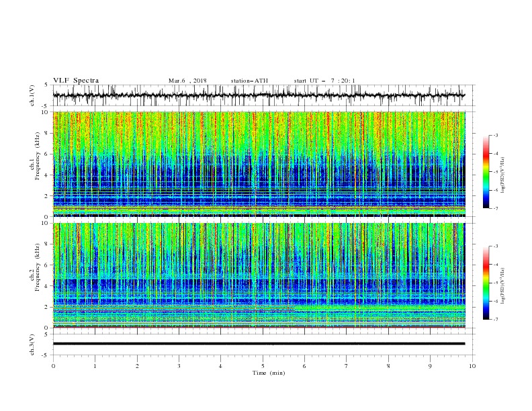Click the "-7" tick on ch.2 color bar
This screenshot has width=532, height=411.
pyautogui.click(x=496, y=319)
